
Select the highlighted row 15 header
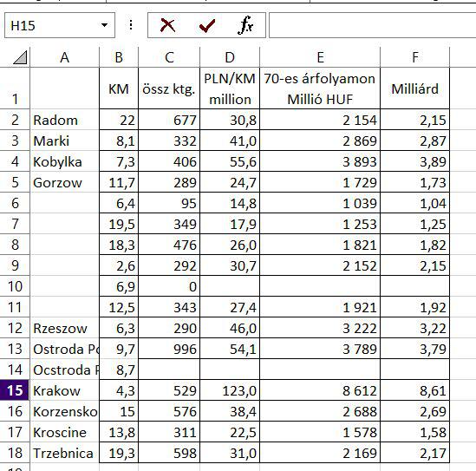(x=15, y=390)
